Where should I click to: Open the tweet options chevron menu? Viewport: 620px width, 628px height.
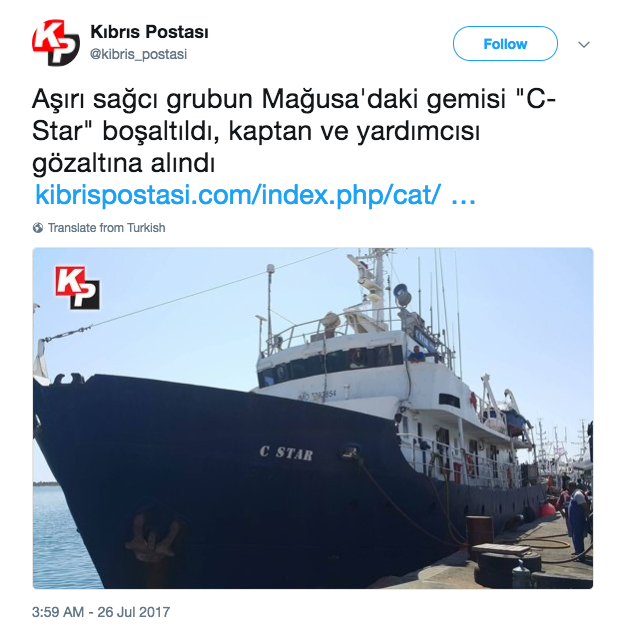point(584,44)
